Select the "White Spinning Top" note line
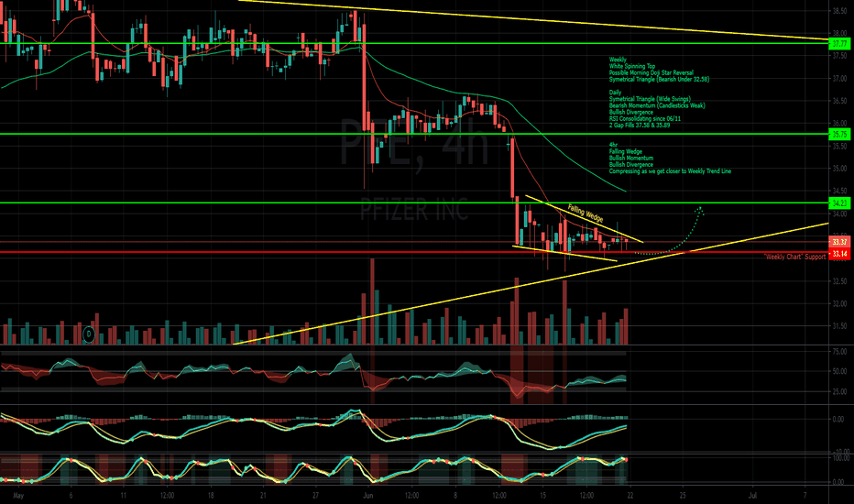The height and width of the screenshot is (504, 854). click(631, 66)
